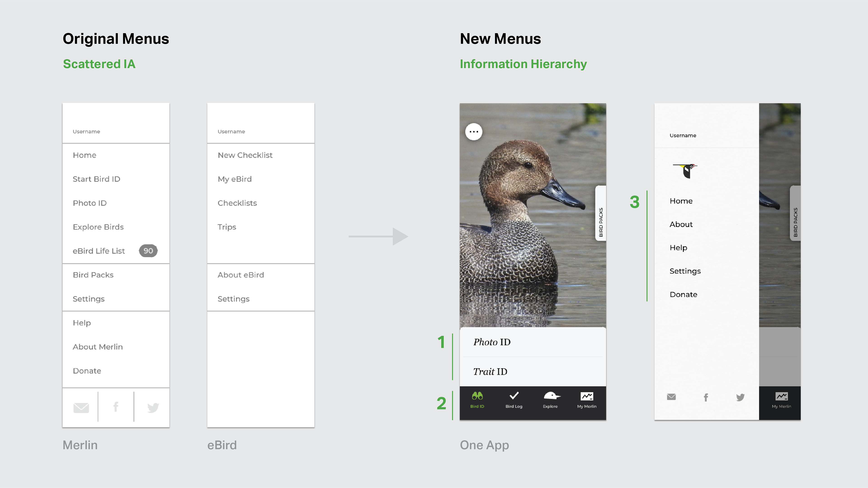This screenshot has width=868, height=488.
Task: Select Settings in new drawer menu
Action: coord(685,271)
